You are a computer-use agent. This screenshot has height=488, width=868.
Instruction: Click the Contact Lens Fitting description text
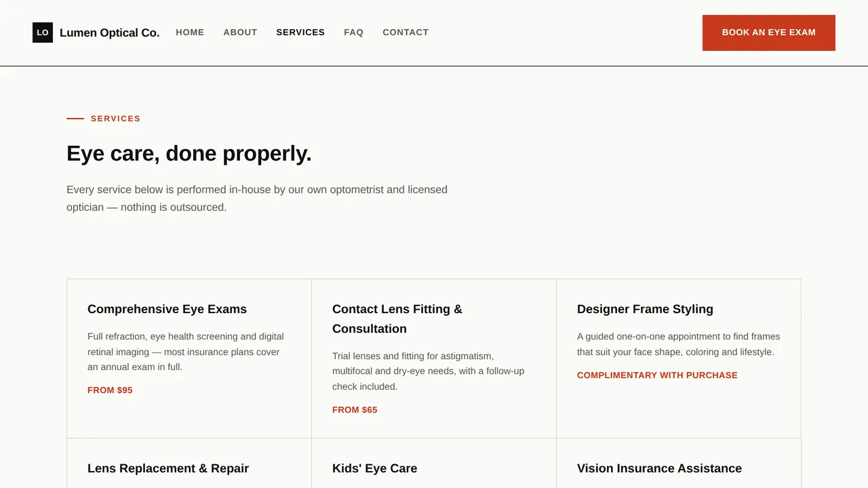pyautogui.click(x=428, y=371)
